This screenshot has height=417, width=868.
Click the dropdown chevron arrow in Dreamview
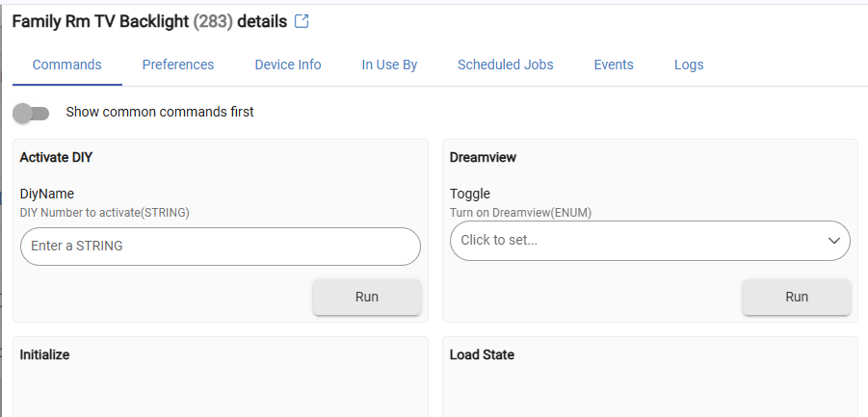pyautogui.click(x=833, y=240)
